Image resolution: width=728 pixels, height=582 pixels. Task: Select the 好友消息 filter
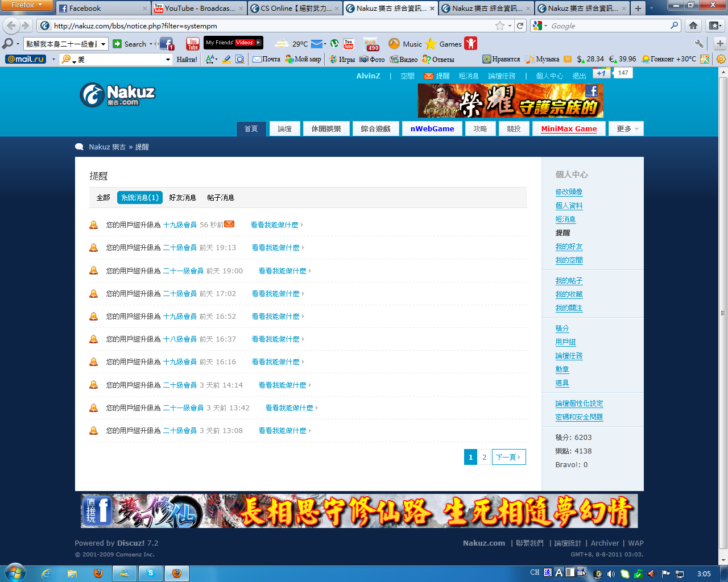coord(182,198)
